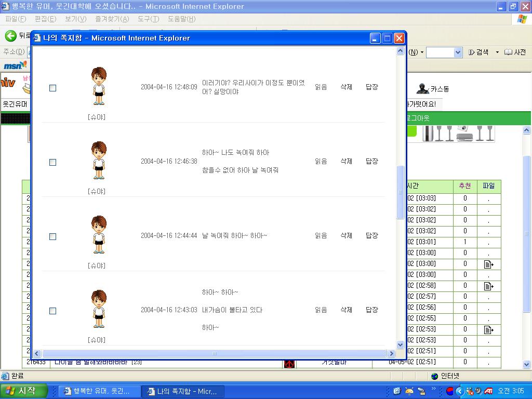This screenshot has height=399, width=532.
Task: Check the box for the 12:46:38 message
Action: click(52, 162)
